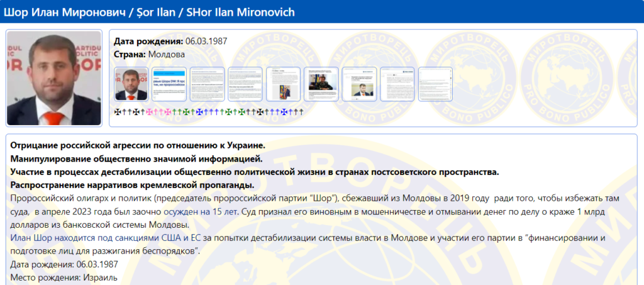The image size is (644, 285).
Task: Click the "ЕС" sanctions link
Action: [195, 238]
